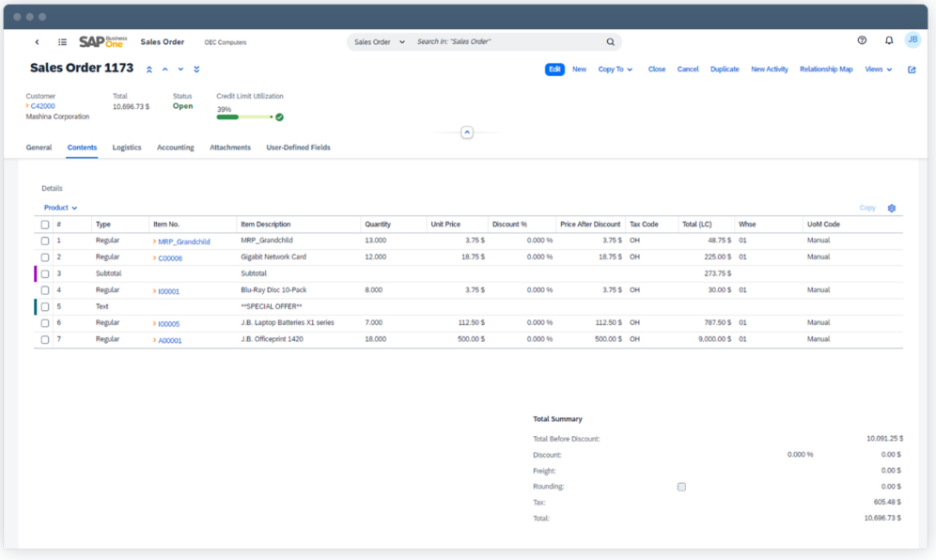Jump to first record double-up arrow
Viewport: 936px width, 560px height.
click(149, 70)
